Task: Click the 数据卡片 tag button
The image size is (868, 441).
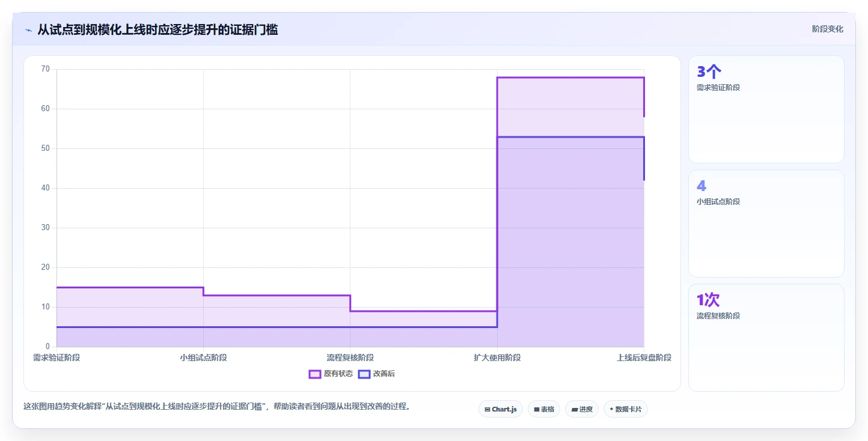Action: click(x=625, y=409)
